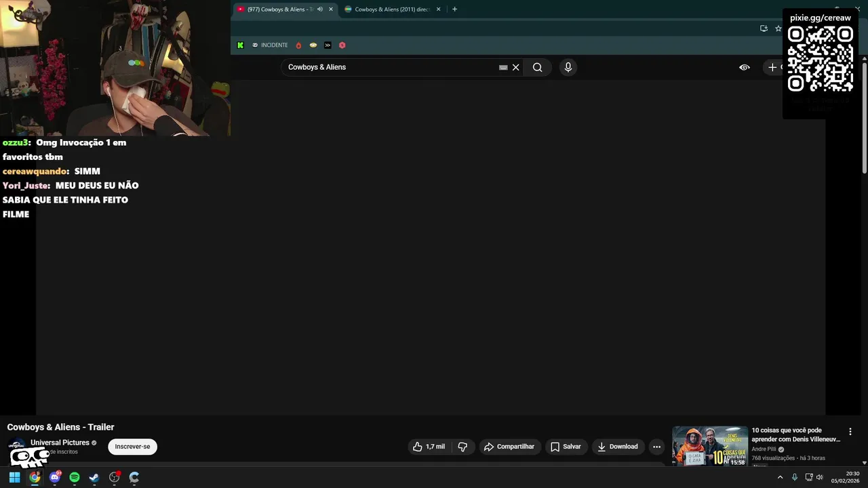Save the video with Salvar button

(x=566, y=447)
